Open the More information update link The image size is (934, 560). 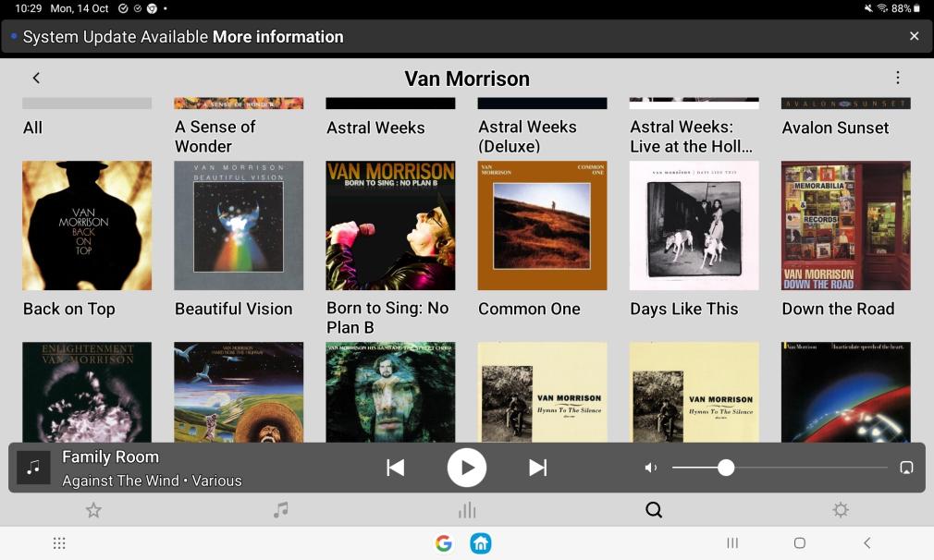tap(277, 37)
